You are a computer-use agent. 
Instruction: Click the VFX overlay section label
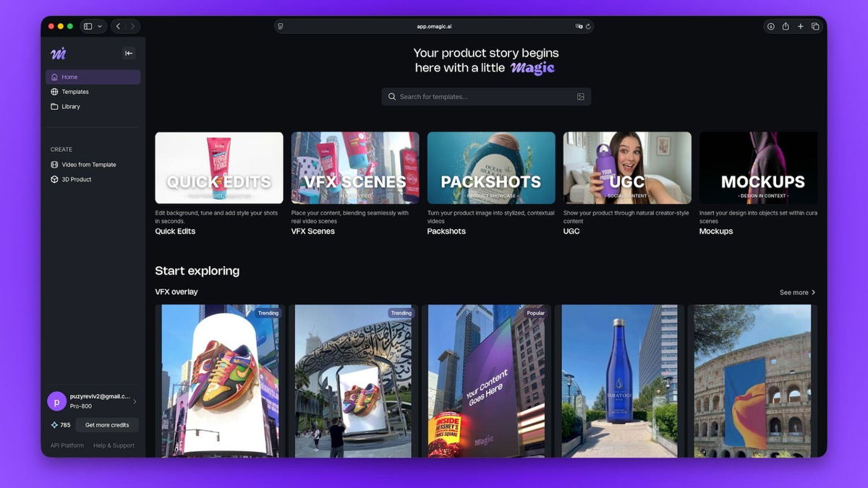click(176, 292)
